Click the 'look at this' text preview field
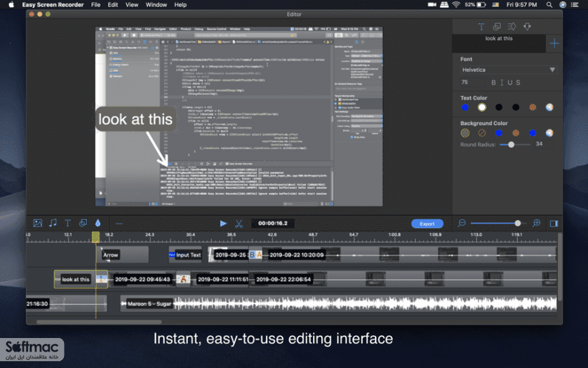This screenshot has height=368, width=588. 499,44
